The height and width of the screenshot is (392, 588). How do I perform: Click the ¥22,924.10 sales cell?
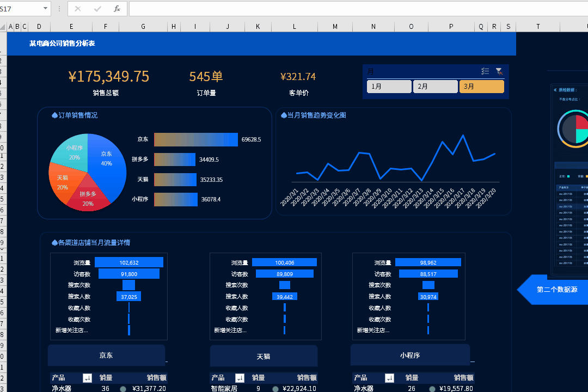tap(299, 388)
